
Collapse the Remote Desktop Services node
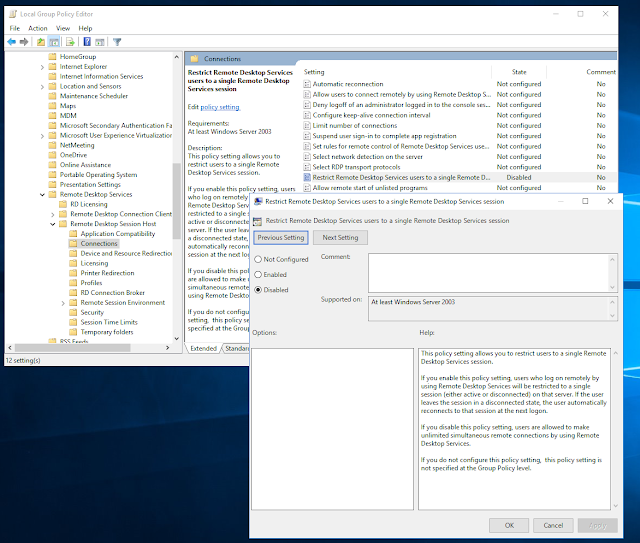coord(42,195)
